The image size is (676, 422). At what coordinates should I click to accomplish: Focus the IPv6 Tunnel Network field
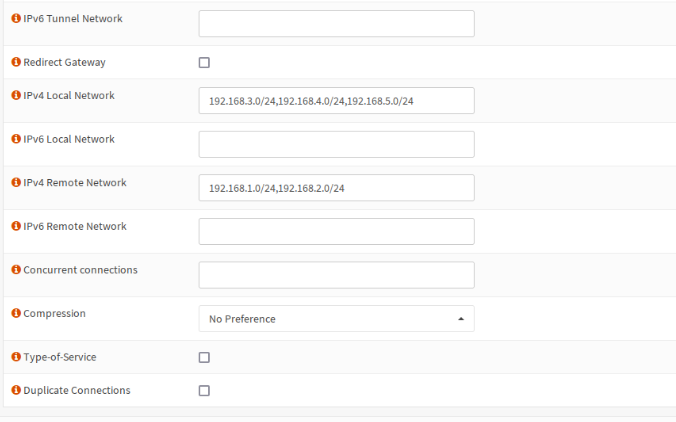(336, 24)
